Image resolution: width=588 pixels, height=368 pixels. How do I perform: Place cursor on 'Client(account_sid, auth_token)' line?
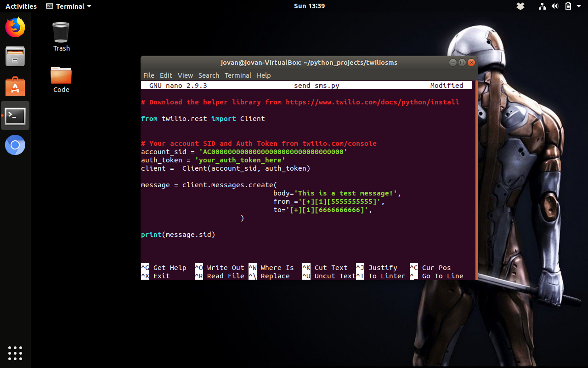point(226,168)
